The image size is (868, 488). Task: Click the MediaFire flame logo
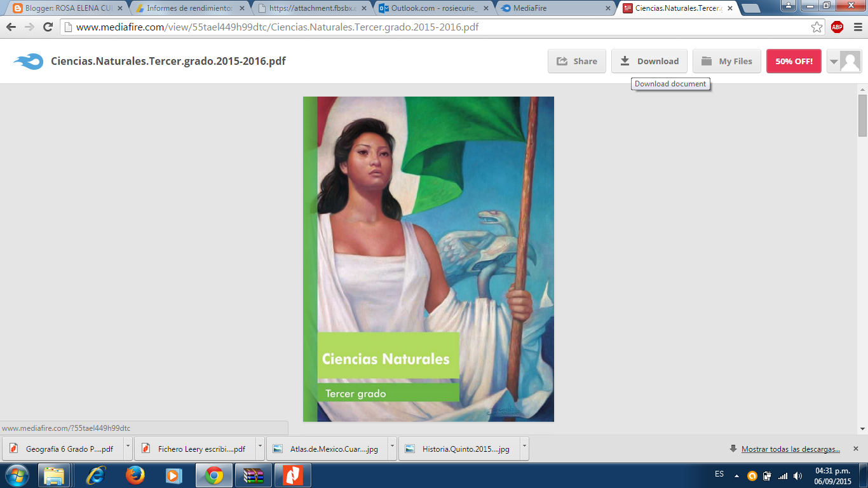tap(29, 62)
